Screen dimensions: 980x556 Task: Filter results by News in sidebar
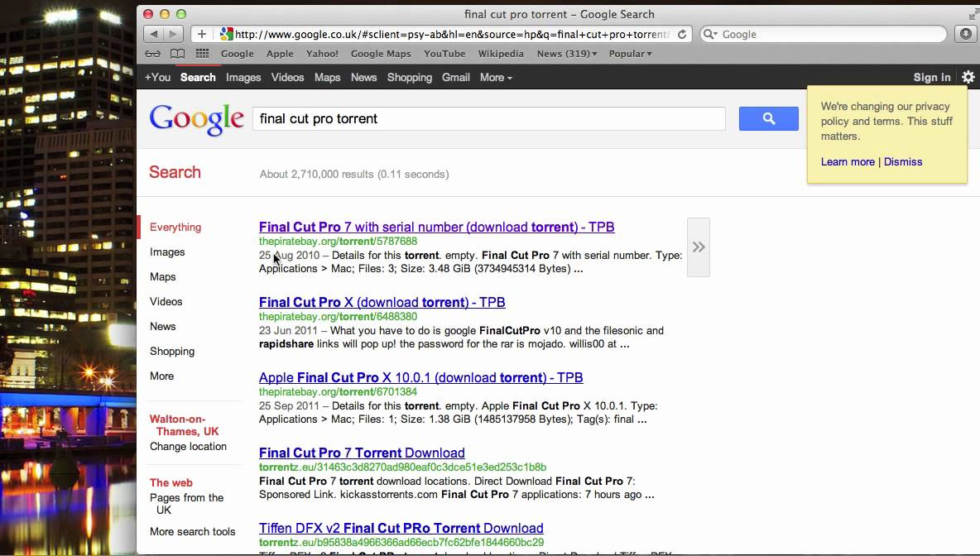(x=162, y=327)
